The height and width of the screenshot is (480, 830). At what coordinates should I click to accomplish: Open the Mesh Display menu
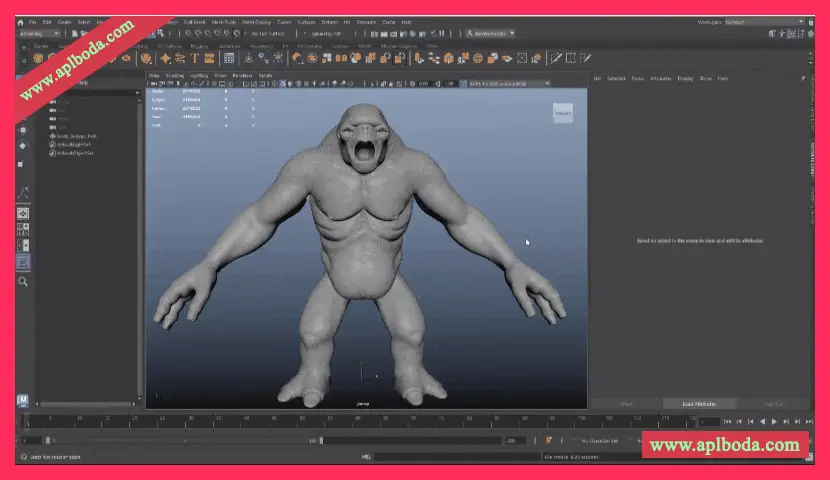[x=256, y=21]
